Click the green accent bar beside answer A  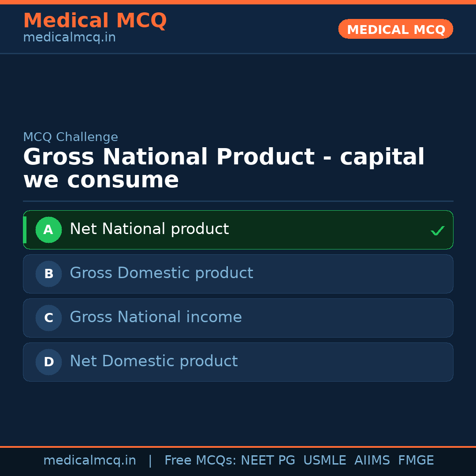(x=25, y=230)
